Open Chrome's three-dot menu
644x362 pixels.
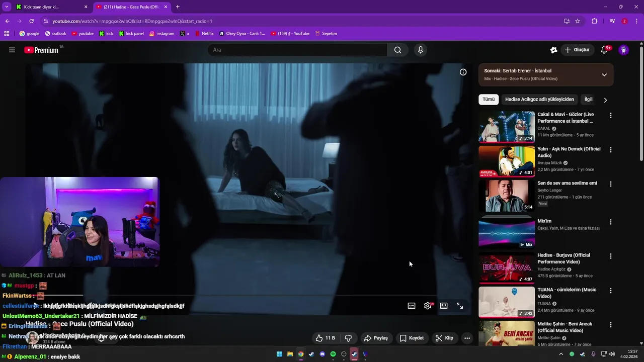pyautogui.click(x=636, y=21)
